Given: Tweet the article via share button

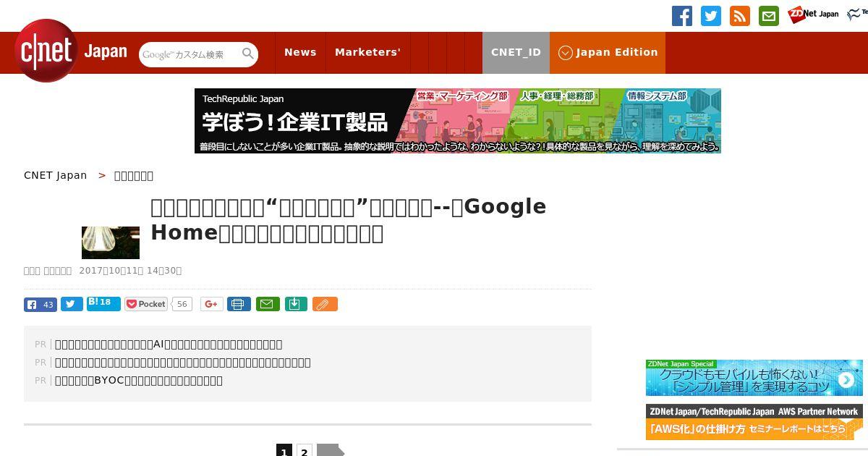Looking at the screenshot, I should [x=72, y=304].
